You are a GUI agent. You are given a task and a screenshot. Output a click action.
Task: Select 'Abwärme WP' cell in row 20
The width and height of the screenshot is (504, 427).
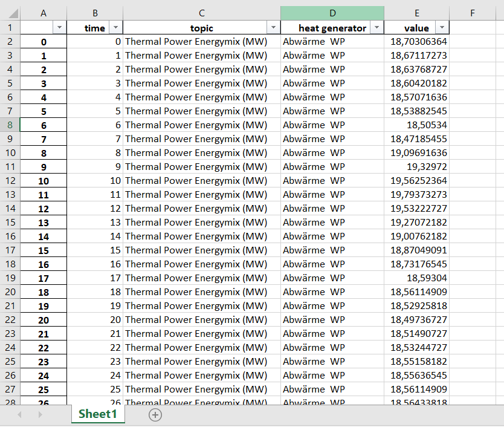(332, 292)
